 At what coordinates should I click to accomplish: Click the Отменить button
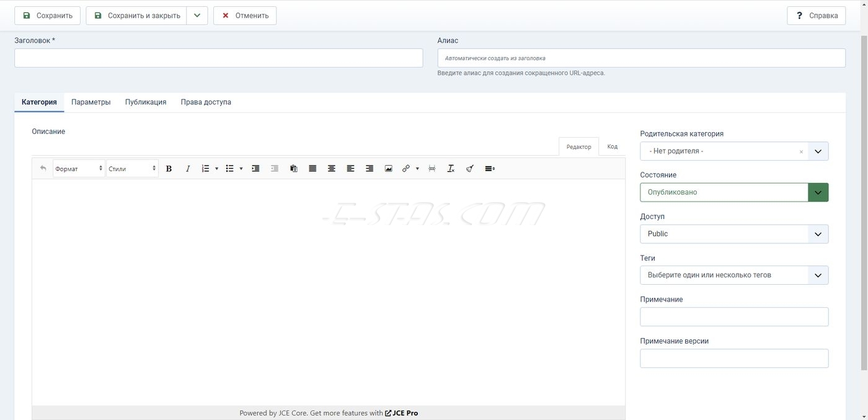coord(245,16)
